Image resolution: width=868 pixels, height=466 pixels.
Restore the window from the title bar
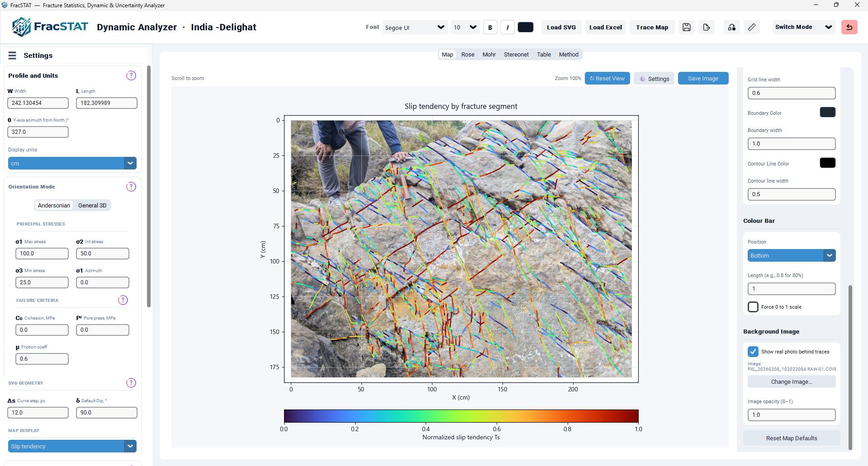[836, 5]
